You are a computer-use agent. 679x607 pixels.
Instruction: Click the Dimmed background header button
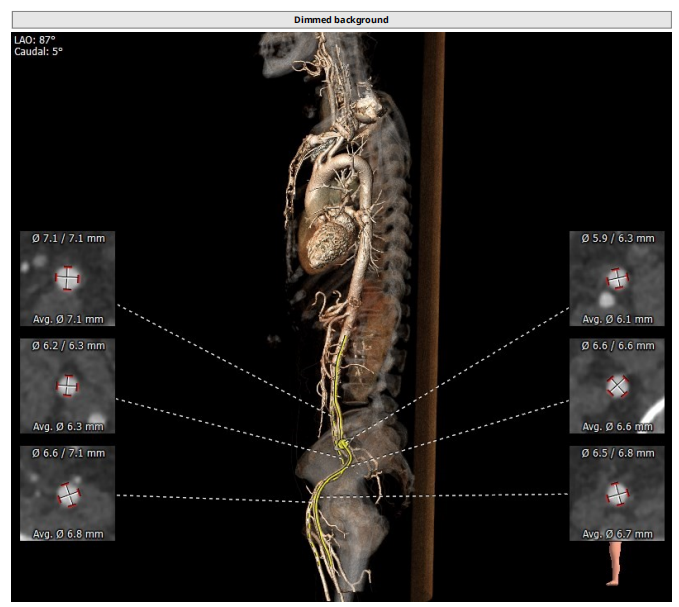point(340,19)
